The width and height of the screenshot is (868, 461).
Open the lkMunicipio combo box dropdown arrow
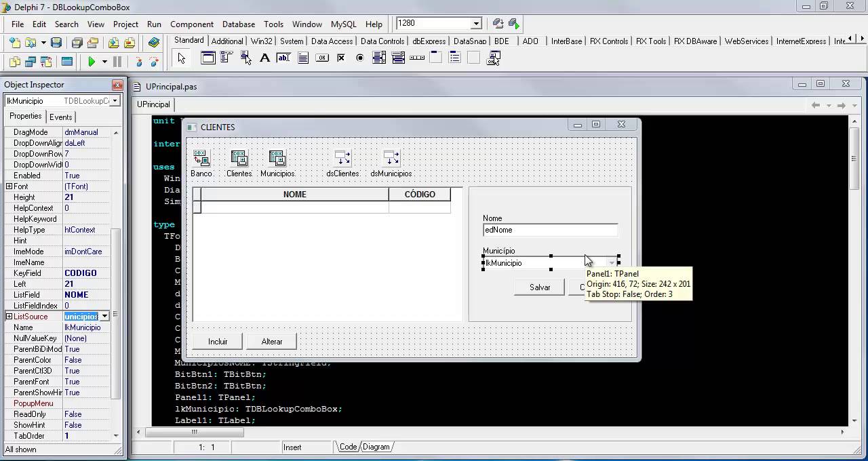pos(612,263)
